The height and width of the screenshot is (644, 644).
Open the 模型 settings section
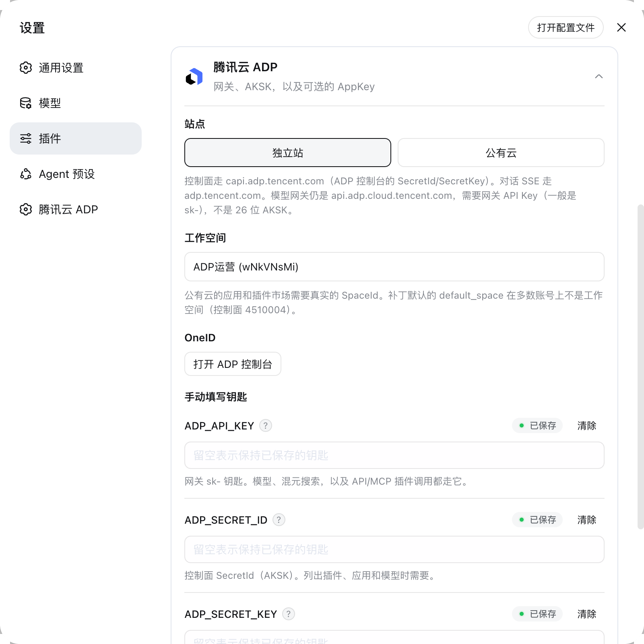(76, 103)
